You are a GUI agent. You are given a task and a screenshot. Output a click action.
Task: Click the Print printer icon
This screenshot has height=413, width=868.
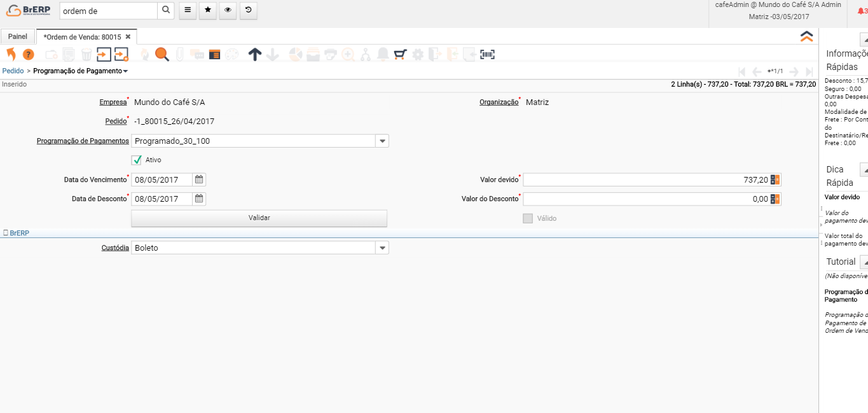click(x=331, y=55)
